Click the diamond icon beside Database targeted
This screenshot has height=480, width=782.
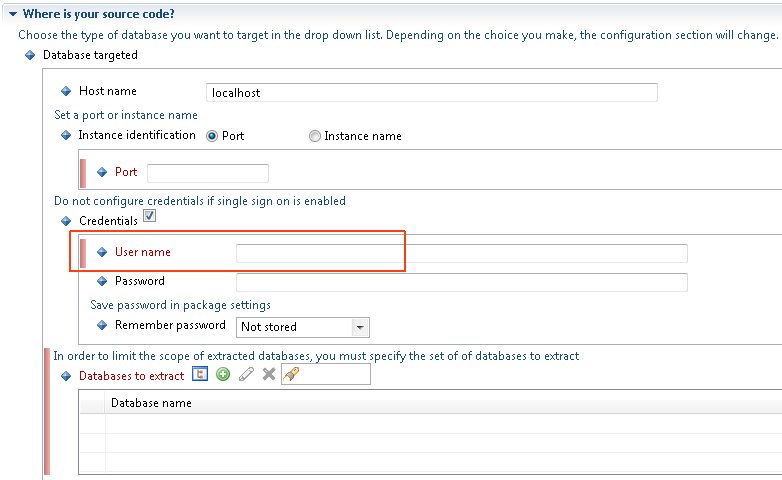30,55
